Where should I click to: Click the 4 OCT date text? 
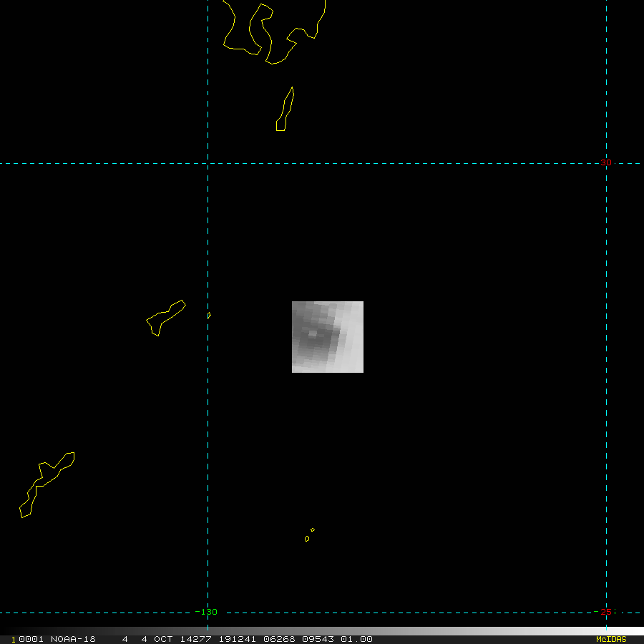point(157,639)
